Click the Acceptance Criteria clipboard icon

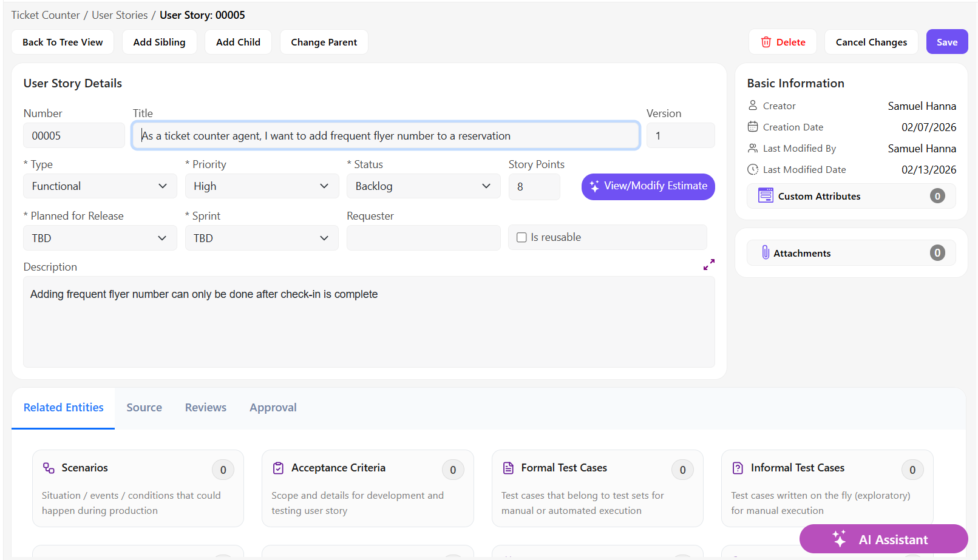coord(277,467)
